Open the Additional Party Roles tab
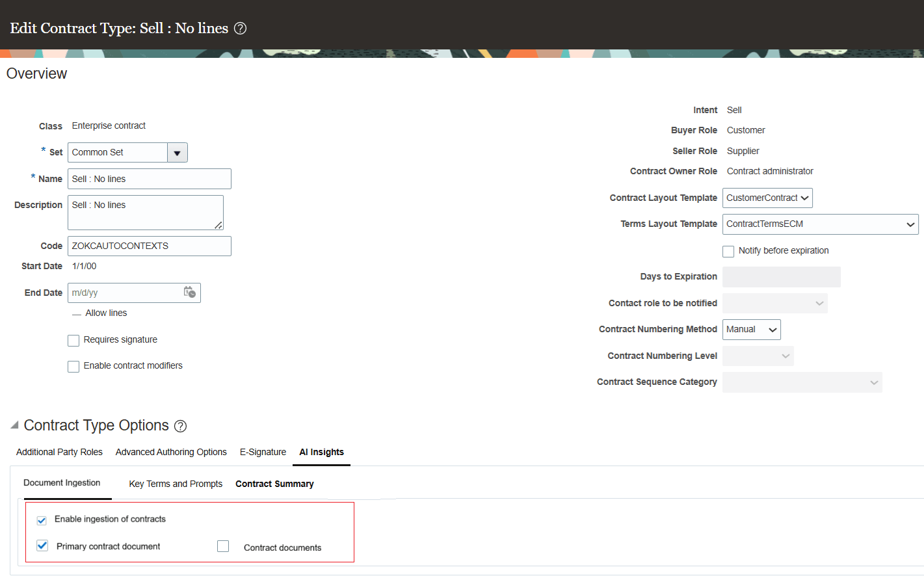924x578 pixels. (x=59, y=452)
